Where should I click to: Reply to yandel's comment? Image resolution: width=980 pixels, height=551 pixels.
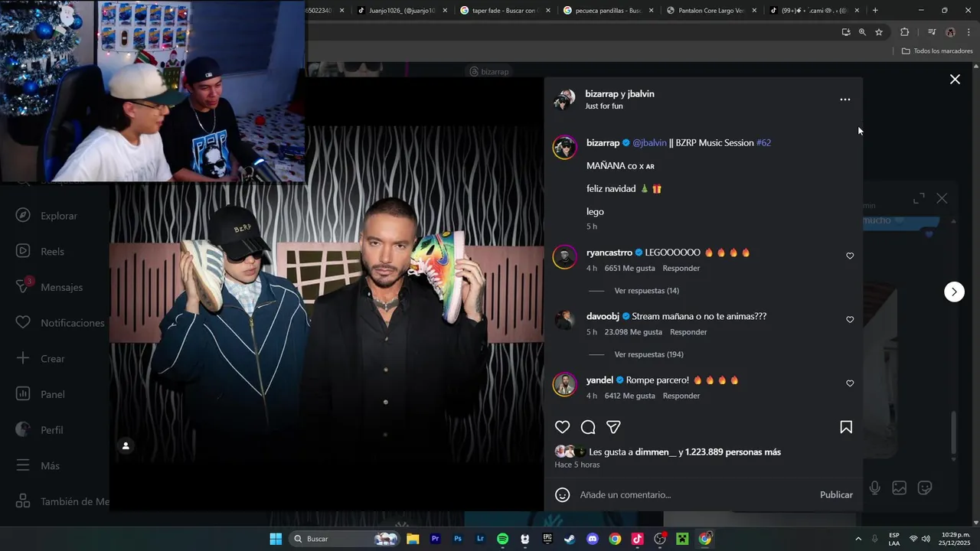click(681, 396)
